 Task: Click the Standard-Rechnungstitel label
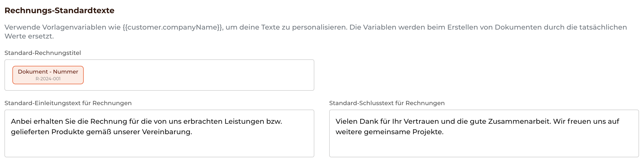(43, 53)
